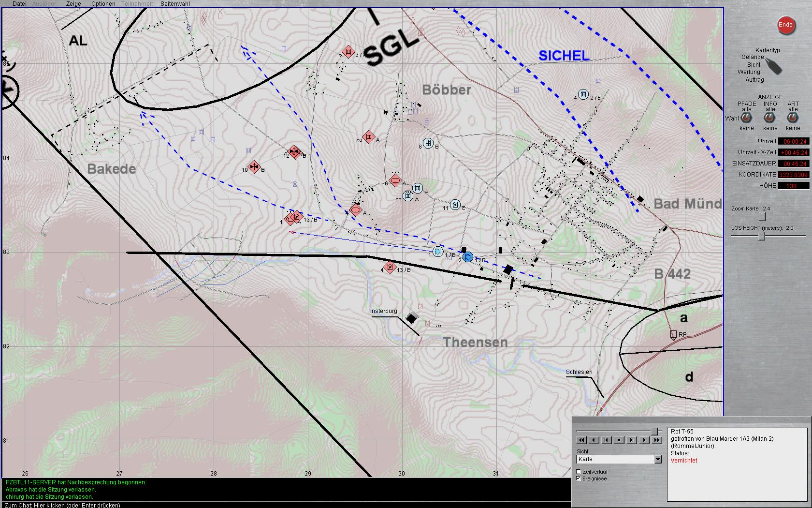Flip the ART display toggle switch
The image size is (812, 508).
[x=793, y=118]
